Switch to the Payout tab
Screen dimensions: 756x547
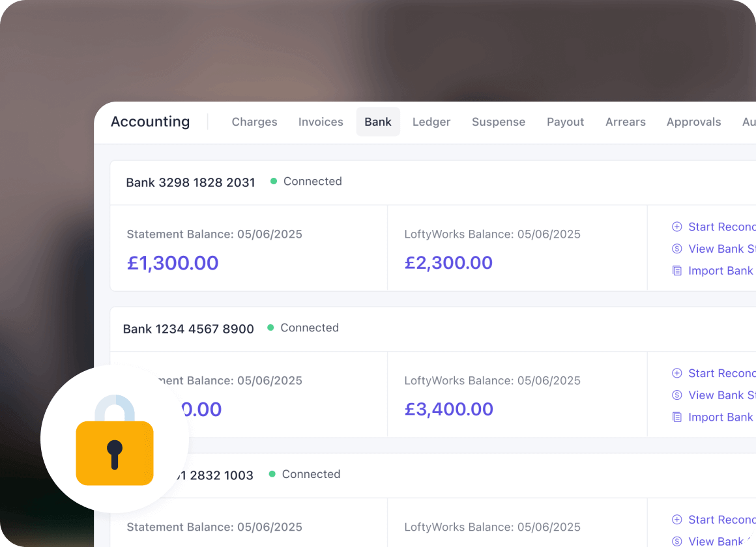565,122
